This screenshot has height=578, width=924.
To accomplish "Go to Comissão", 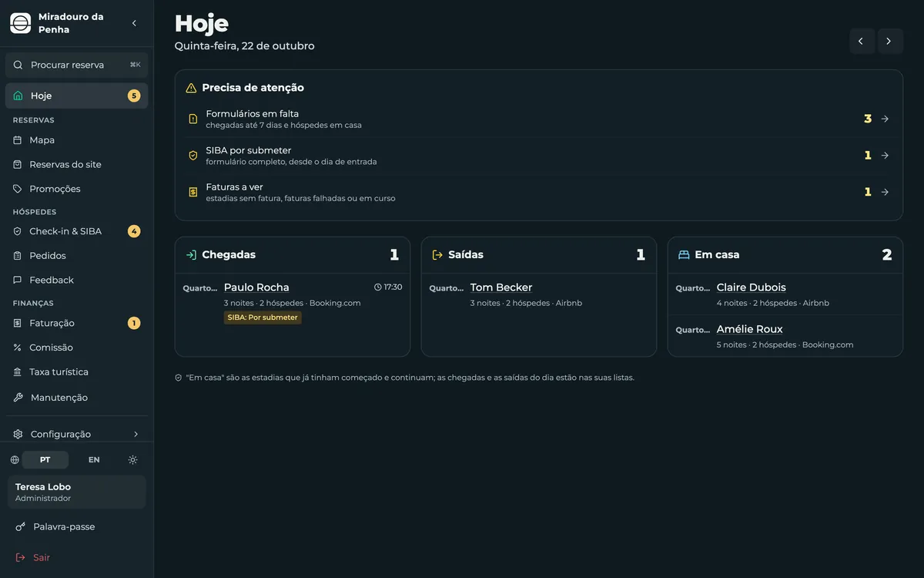I will click(x=77, y=348).
